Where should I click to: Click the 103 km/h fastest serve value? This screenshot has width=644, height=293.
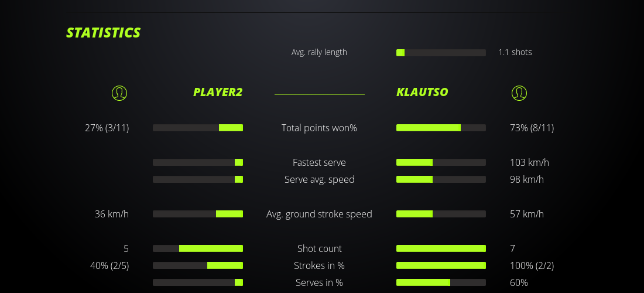click(529, 162)
